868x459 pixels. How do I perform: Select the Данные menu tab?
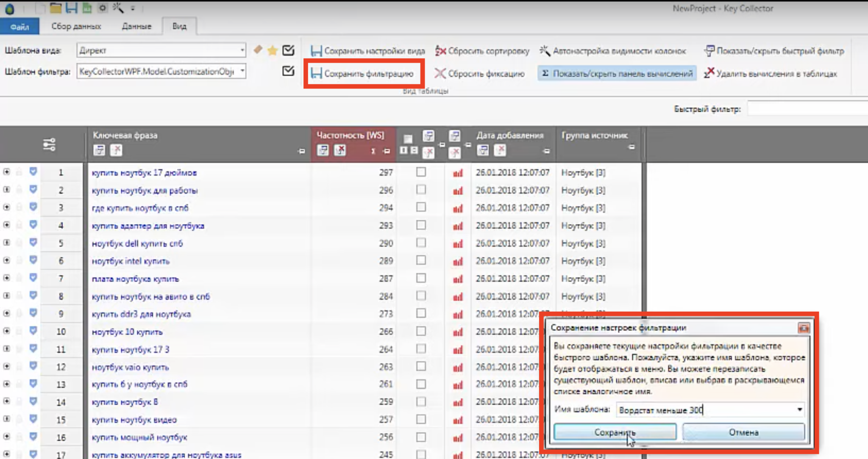pyautogui.click(x=136, y=26)
